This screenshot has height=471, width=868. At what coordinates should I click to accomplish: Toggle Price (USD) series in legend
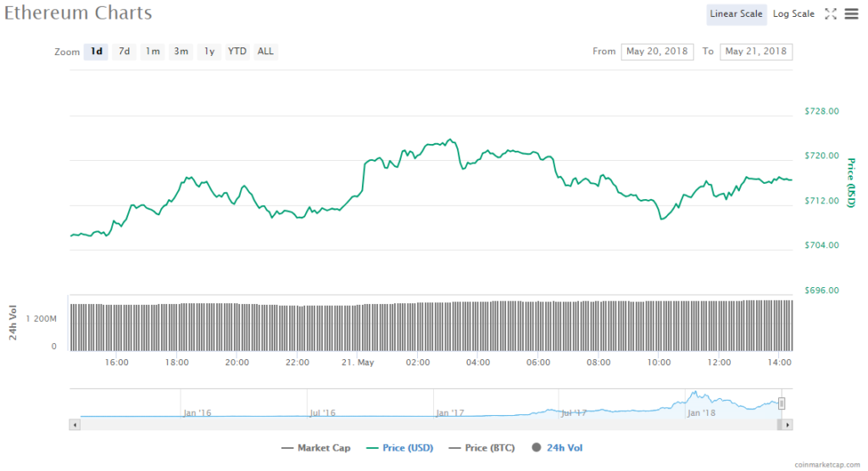(398, 448)
